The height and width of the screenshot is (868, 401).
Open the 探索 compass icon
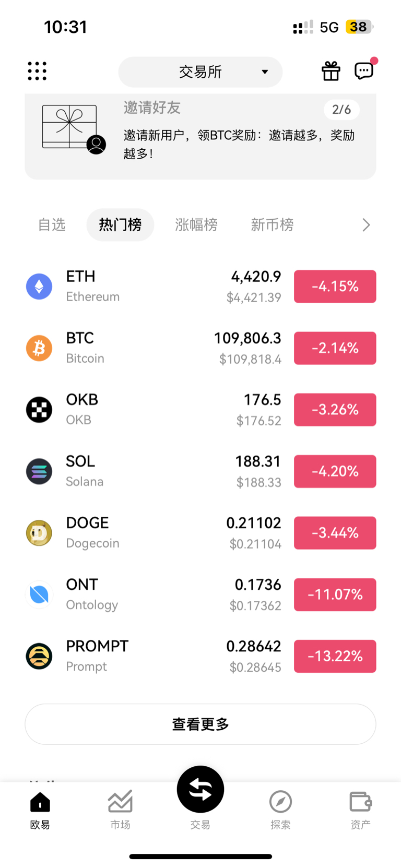point(280,802)
